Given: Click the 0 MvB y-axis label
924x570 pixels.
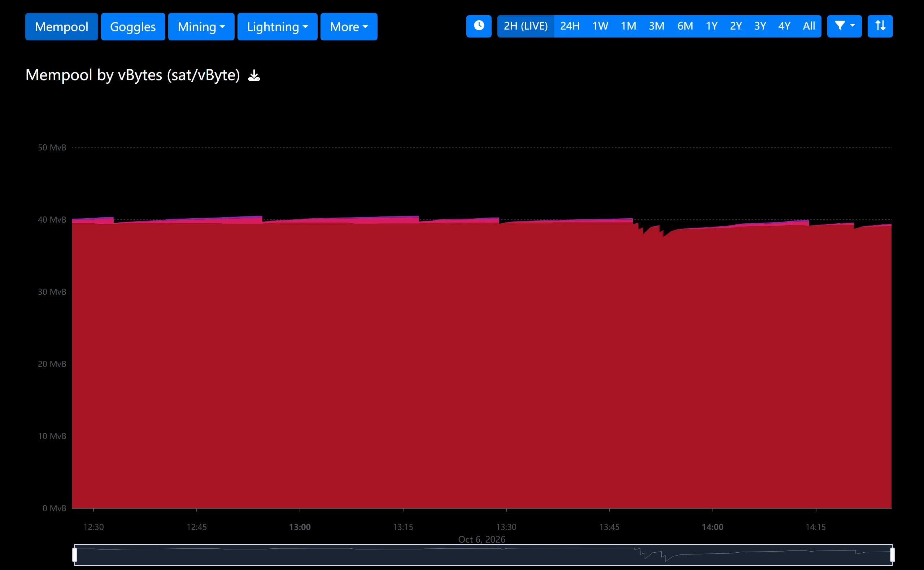Looking at the screenshot, I should click(x=54, y=508).
